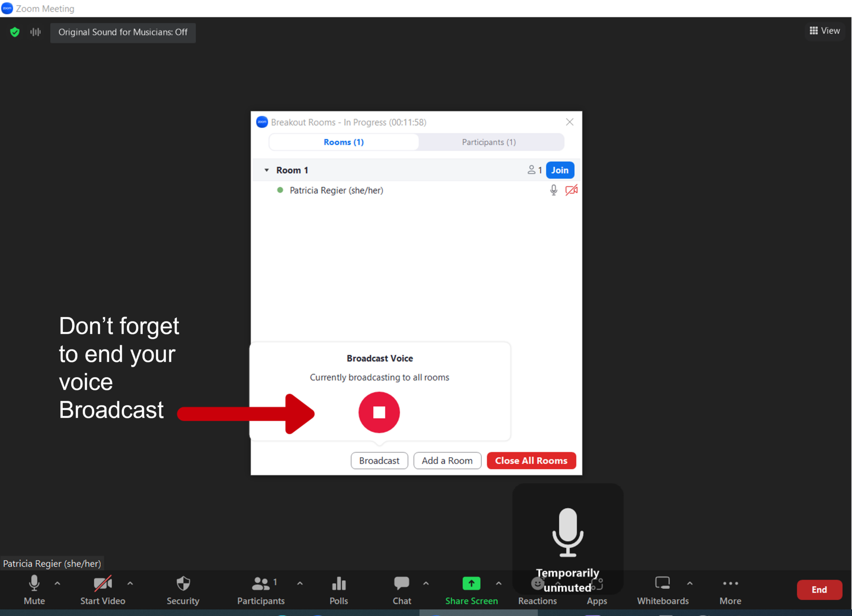Open Share Screen options chevron

pos(499,584)
